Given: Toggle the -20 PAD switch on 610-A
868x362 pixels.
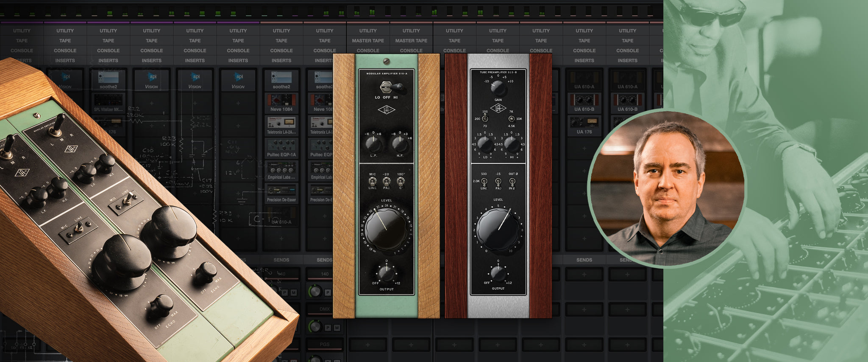Looking at the screenshot, I should click(x=386, y=181).
